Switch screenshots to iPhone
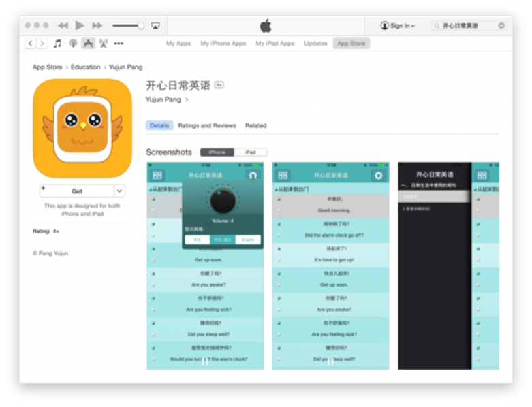The height and width of the screenshot is (407, 532). point(217,152)
